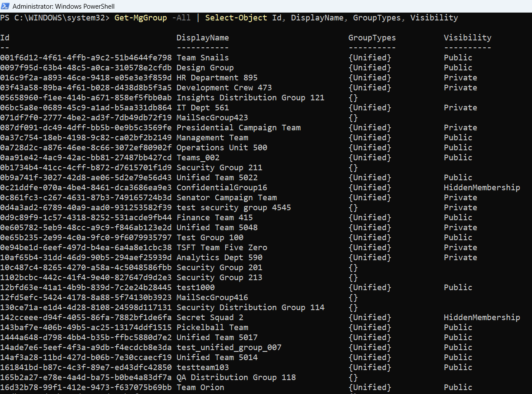
Task: Click the empty {} GroupTypes for MailSecGroup423
Action: click(x=353, y=118)
